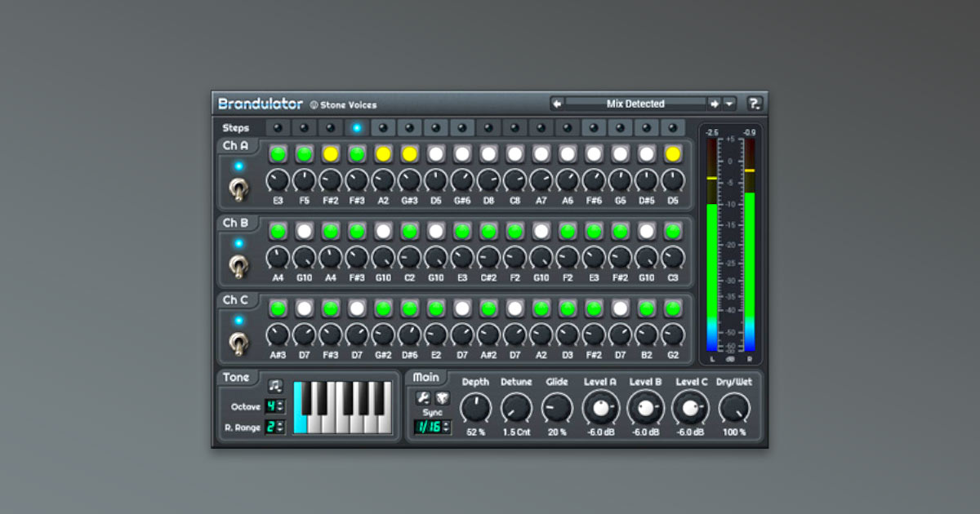
Task: Click the R. Range value stepper showing 2
Action: (x=275, y=427)
